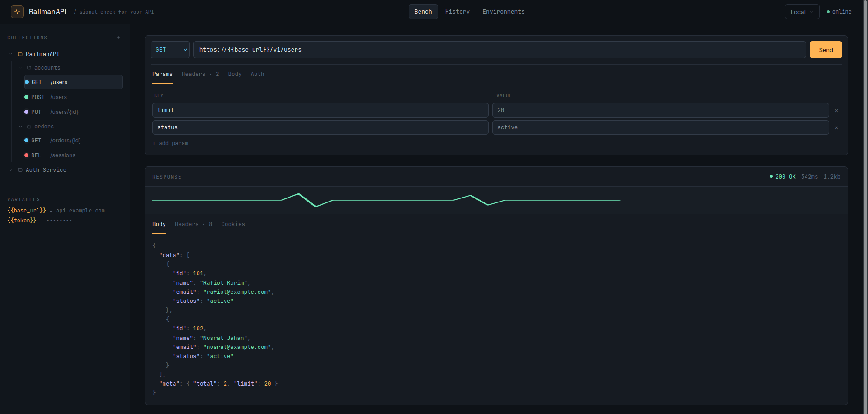Screen dimensions: 868x414
Task: Open the PUT /users/{id} request
Action: click(73, 112)
